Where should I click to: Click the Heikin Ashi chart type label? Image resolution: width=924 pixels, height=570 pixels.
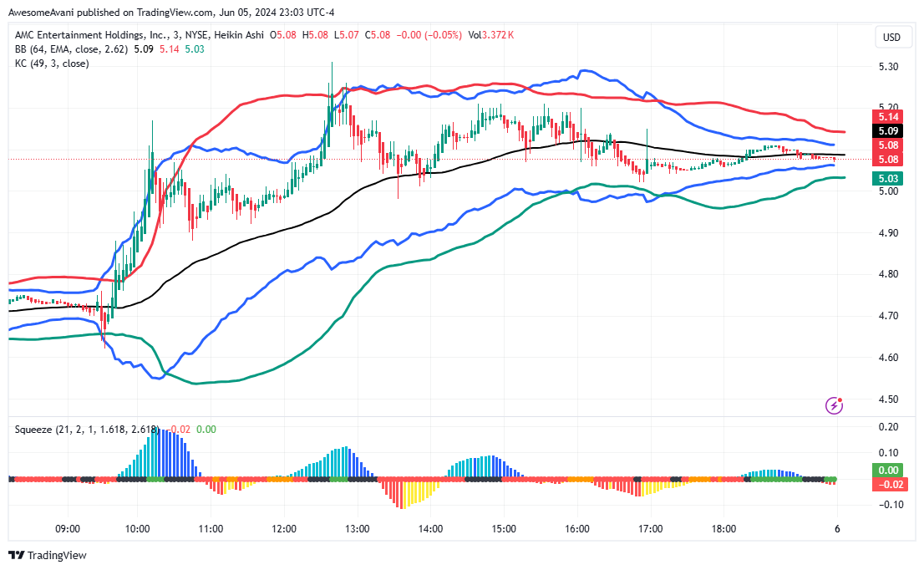pyautogui.click(x=239, y=35)
